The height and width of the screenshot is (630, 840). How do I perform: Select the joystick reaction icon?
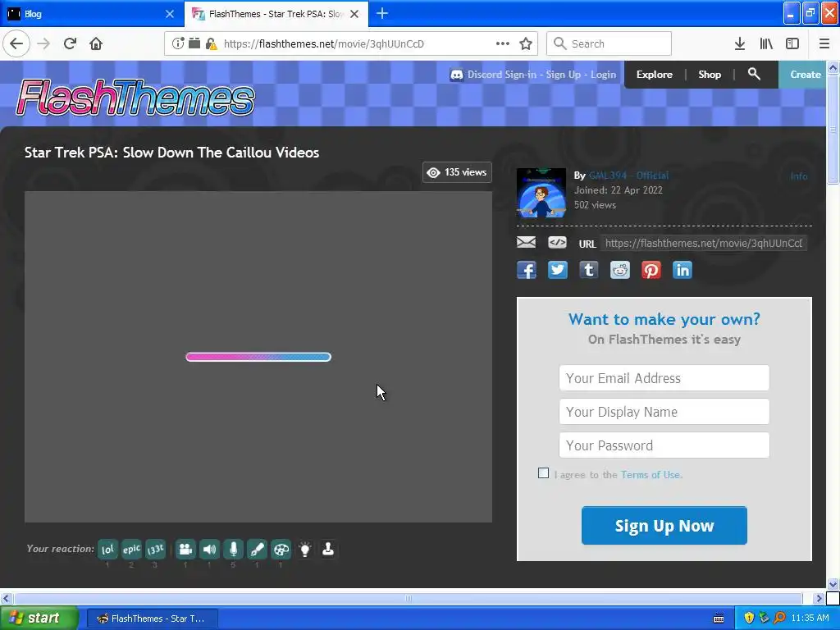328,549
